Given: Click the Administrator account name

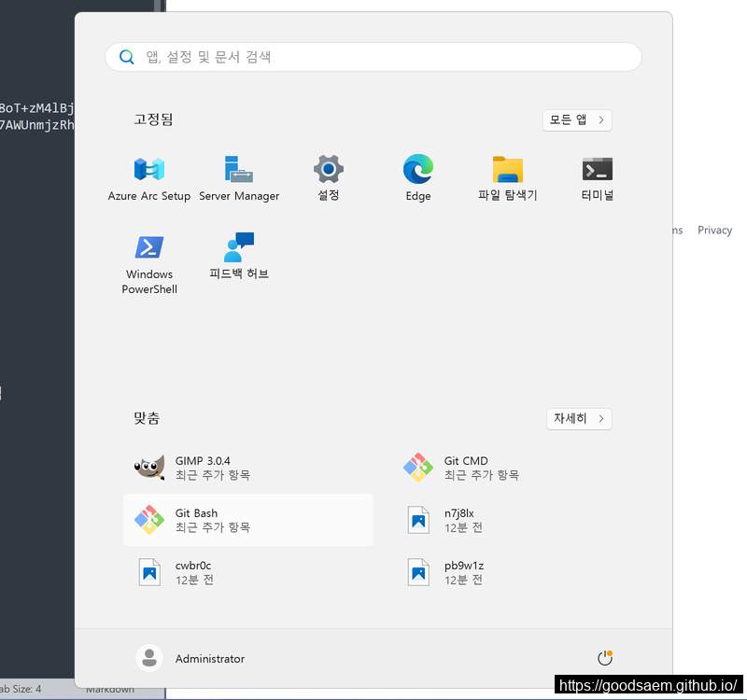Looking at the screenshot, I should click(209, 659).
